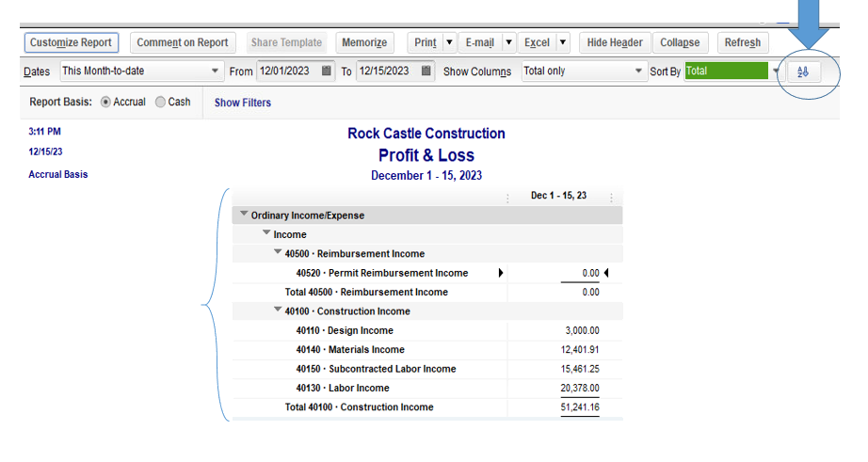
Task: Collapse 40100 Construction Income group
Action: [x=278, y=310]
